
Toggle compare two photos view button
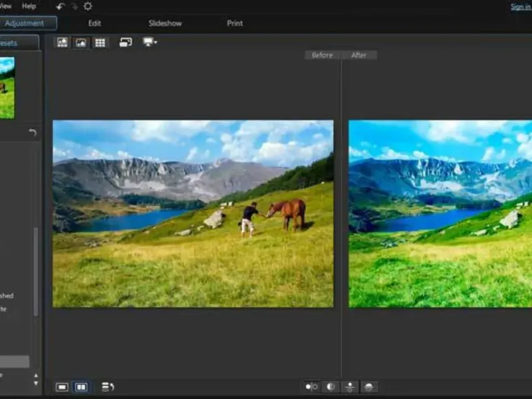click(81, 386)
